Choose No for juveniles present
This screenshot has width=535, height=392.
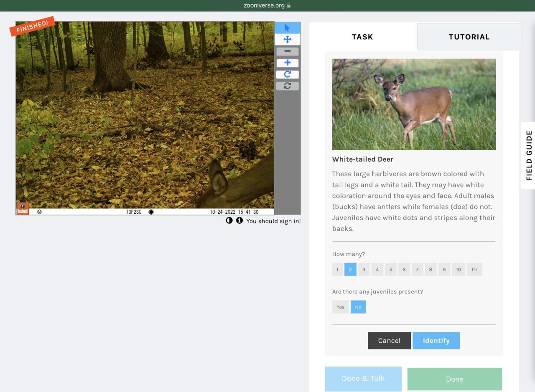pos(358,307)
